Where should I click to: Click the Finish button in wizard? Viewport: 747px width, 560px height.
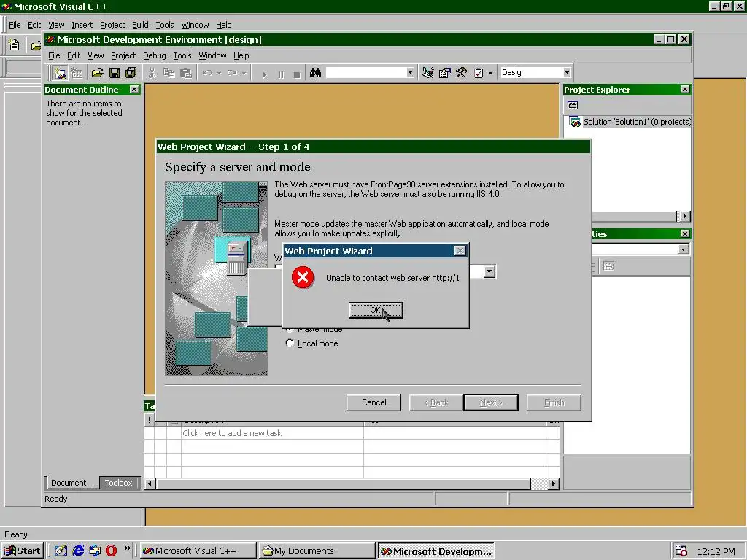click(554, 402)
